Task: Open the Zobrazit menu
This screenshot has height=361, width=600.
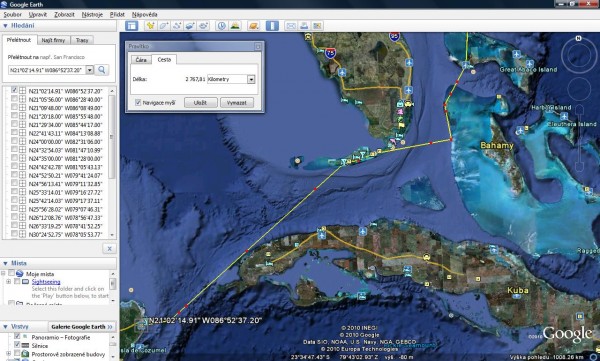Action: (64, 15)
